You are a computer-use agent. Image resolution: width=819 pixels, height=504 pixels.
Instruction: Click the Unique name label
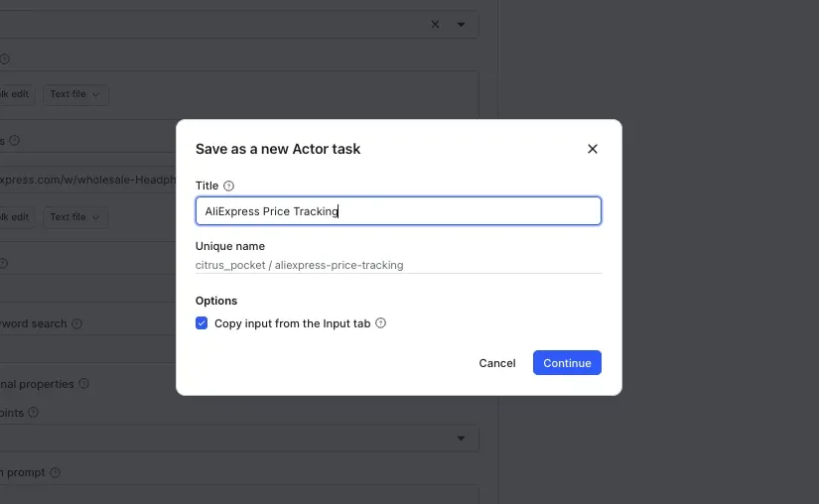230,246
